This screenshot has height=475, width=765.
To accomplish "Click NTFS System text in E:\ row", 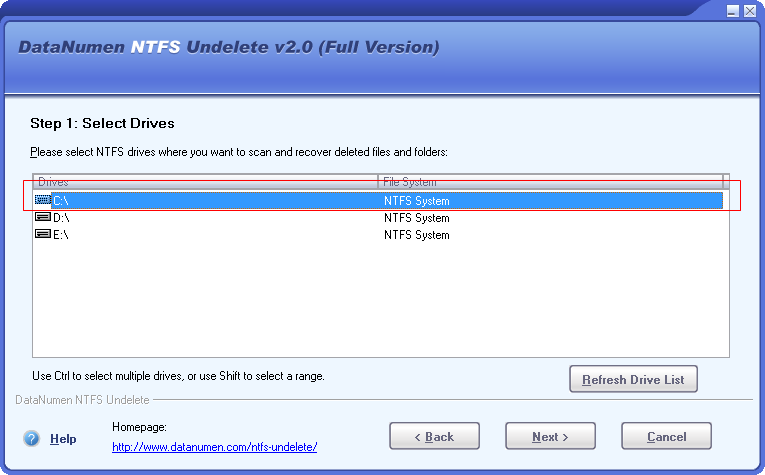I will [417, 235].
